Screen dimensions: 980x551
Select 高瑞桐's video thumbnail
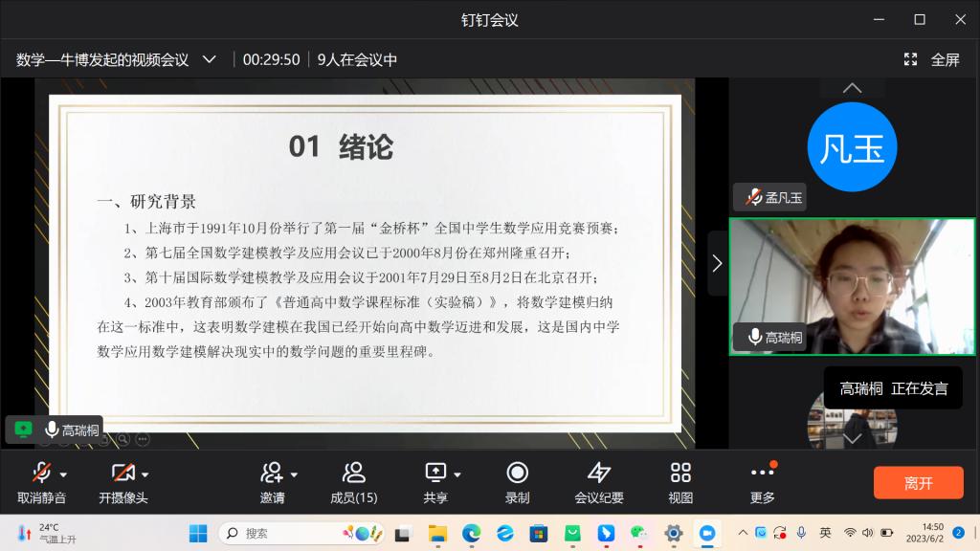click(852, 286)
